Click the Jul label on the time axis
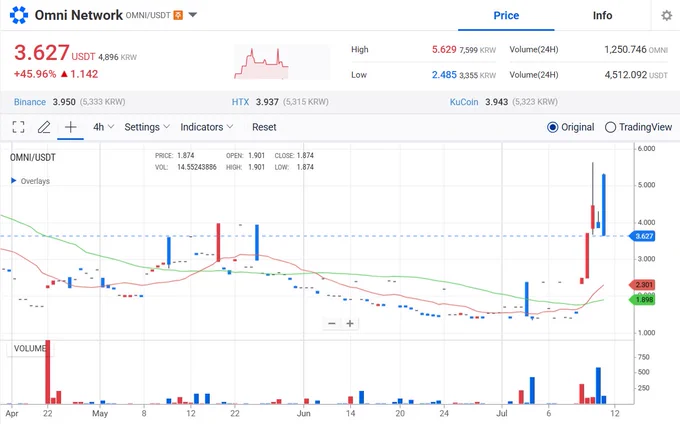This screenshot has height=424, width=680. [x=502, y=413]
